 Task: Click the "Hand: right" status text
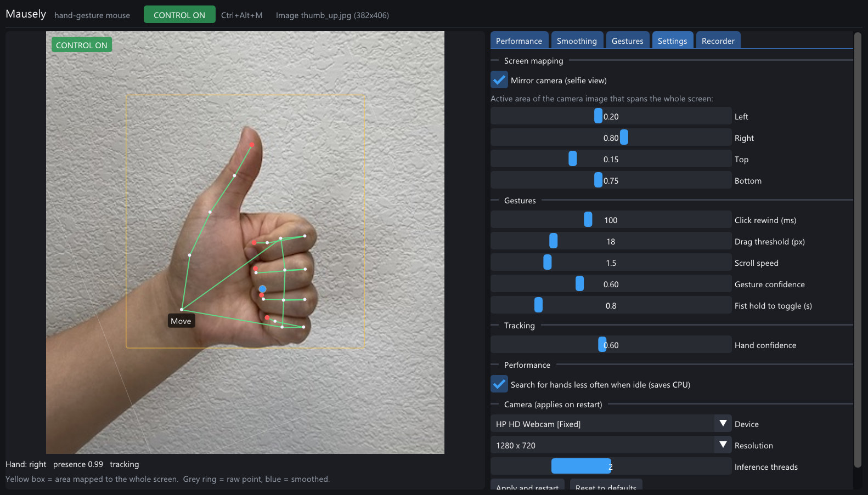[x=26, y=464]
